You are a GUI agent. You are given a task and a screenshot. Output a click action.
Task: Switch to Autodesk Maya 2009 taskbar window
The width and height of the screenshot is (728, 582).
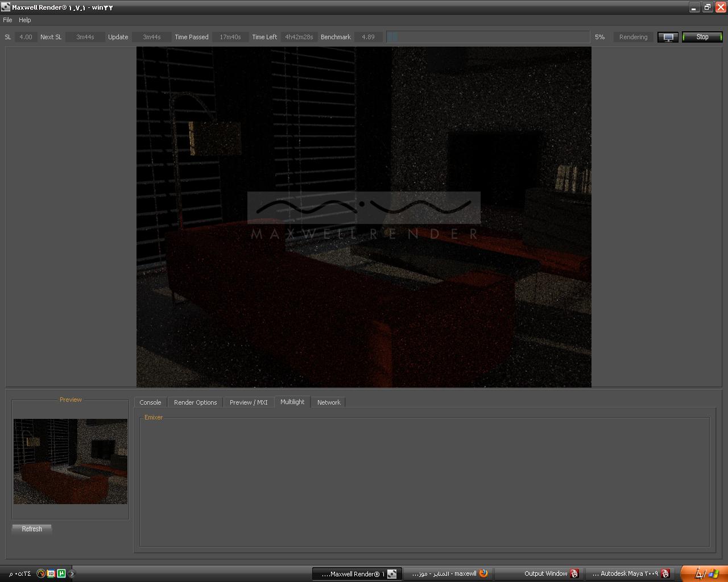click(630, 573)
